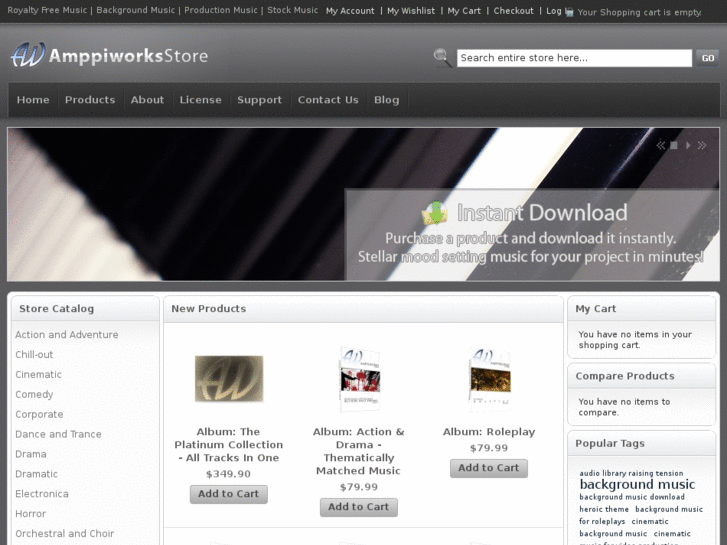
Task: Open the Blog page
Action: [387, 100]
